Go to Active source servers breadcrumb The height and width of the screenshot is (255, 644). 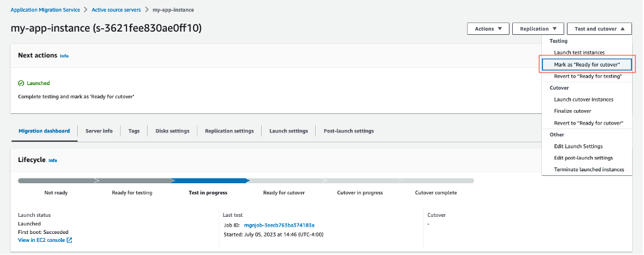[116, 9]
